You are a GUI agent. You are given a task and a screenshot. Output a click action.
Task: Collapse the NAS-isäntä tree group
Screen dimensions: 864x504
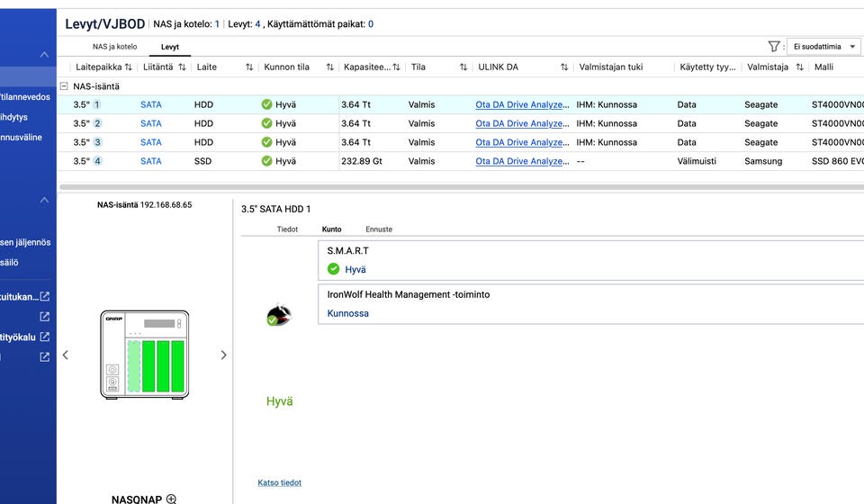pyautogui.click(x=63, y=86)
